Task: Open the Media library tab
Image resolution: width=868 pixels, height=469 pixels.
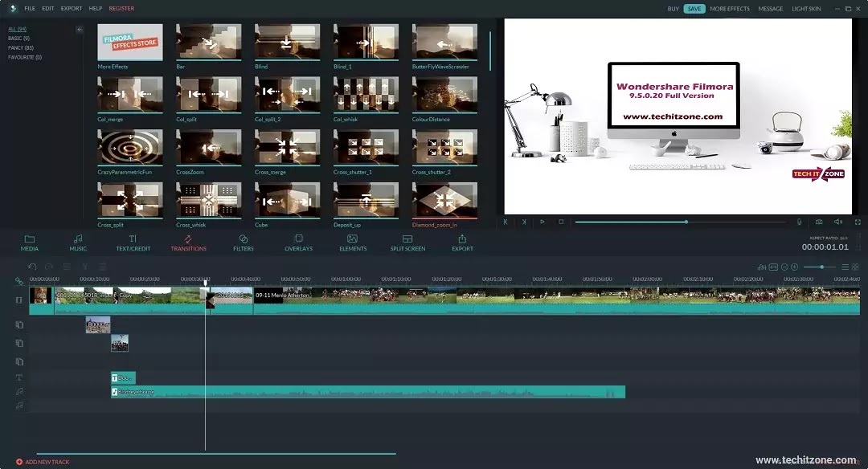Action: pos(30,243)
